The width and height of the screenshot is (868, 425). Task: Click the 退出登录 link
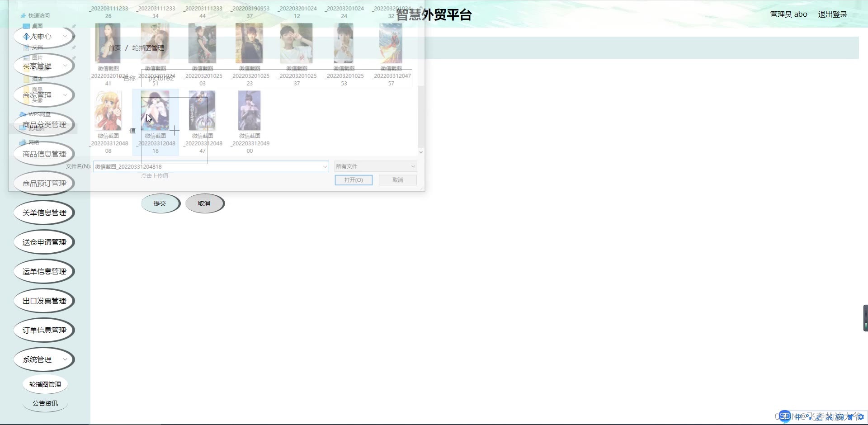pos(833,14)
